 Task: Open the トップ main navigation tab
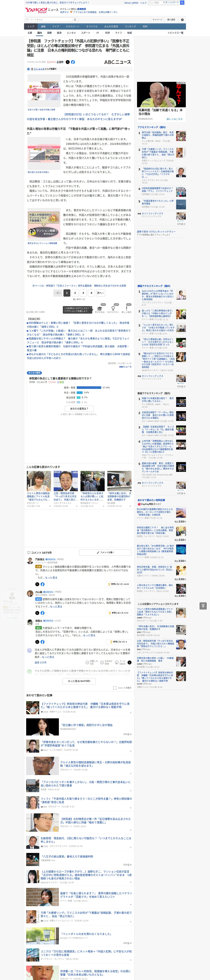click(x=31, y=27)
